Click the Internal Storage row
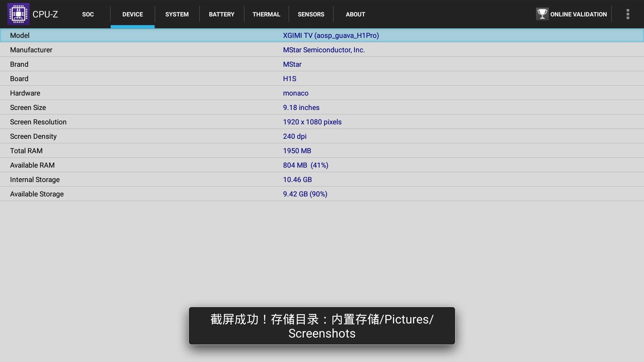The height and width of the screenshot is (362, 644). pos(322,180)
